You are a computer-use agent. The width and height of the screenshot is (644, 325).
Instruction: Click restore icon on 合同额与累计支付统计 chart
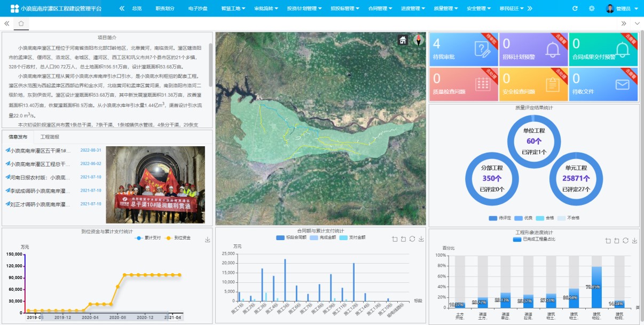[412, 239]
